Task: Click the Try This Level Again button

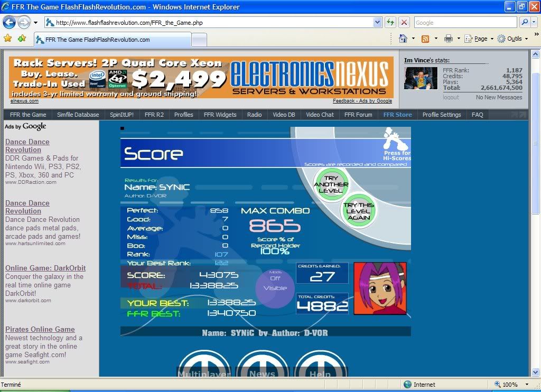Action: (x=359, y=211)
